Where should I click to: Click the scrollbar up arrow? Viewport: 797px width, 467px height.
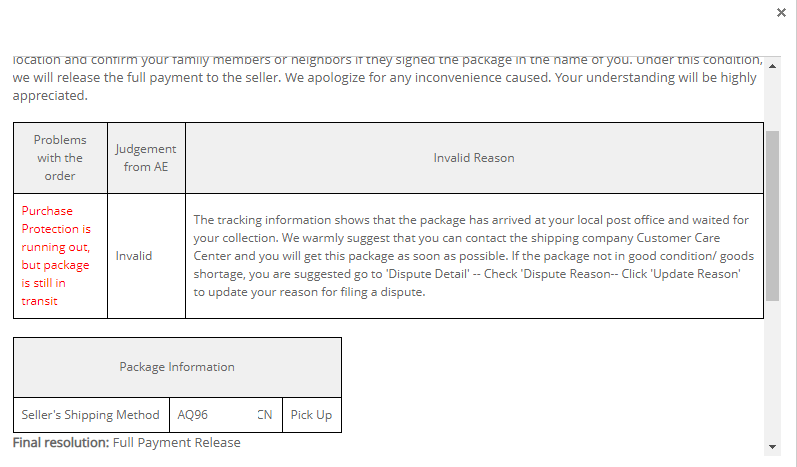771,66
